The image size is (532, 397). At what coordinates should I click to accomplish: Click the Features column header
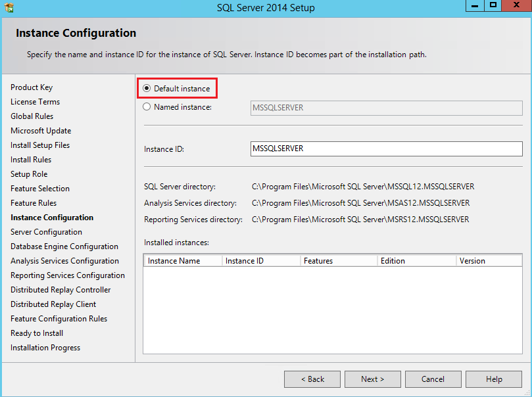[339, 261]
